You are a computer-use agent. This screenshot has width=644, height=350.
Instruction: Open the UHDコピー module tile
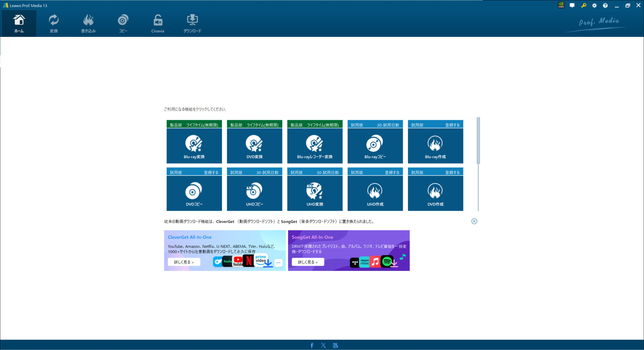tap(255, 193)
